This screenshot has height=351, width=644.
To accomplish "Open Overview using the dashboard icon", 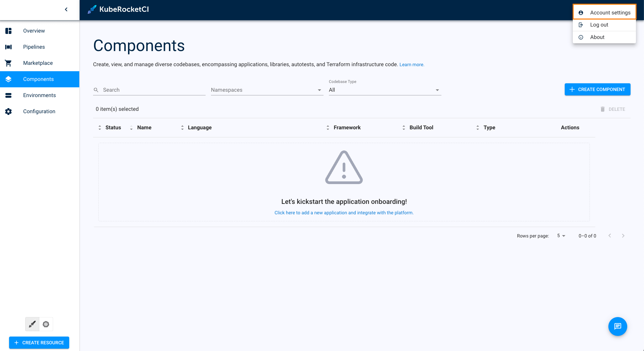I will coord(8,31).
